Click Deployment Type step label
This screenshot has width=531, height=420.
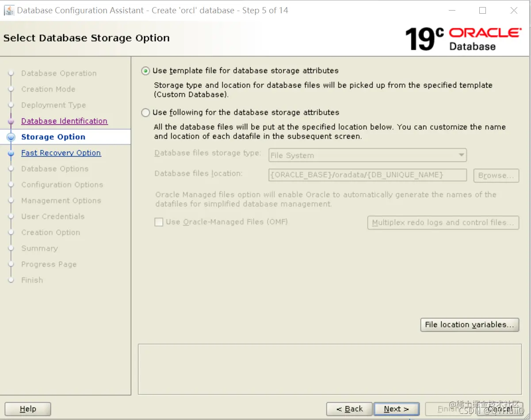click(x=53, y=105)
